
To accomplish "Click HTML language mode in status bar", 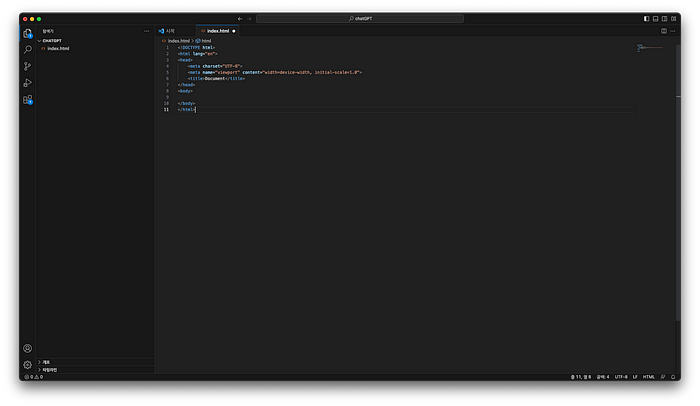I will click(x=649, y=377).
